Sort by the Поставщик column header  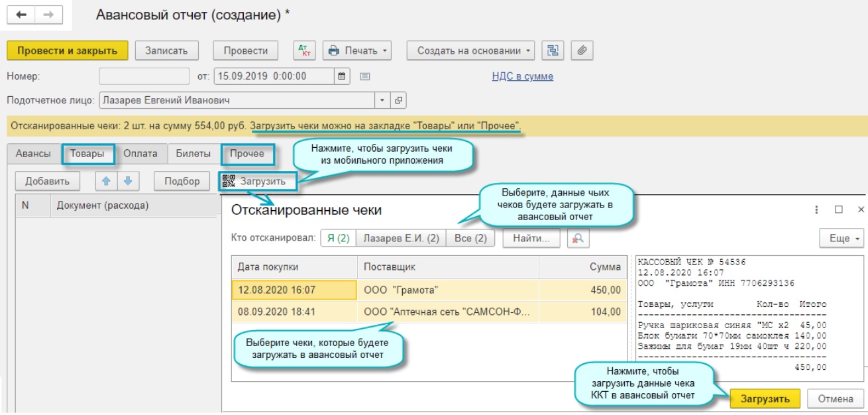tap(448, 267)
